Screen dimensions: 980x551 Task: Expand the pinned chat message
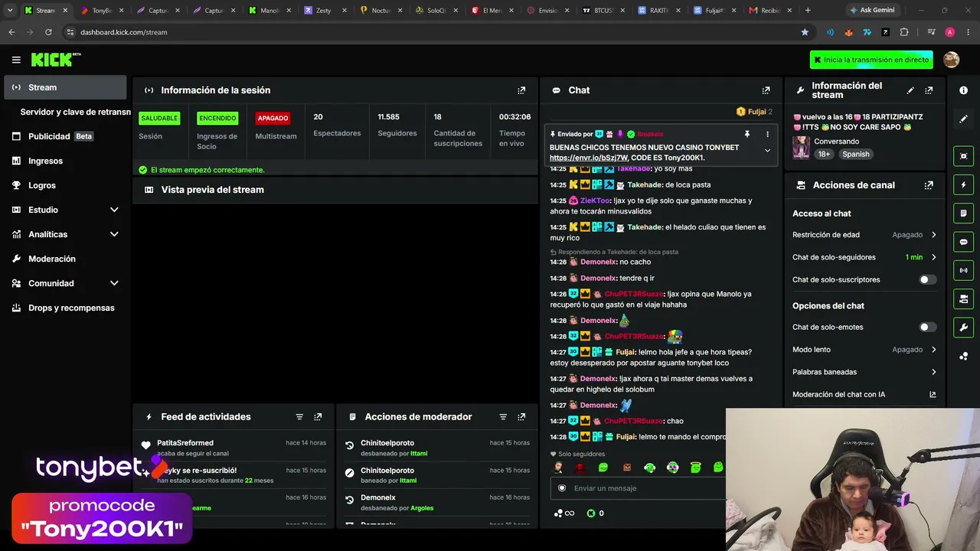coord(767,151)
